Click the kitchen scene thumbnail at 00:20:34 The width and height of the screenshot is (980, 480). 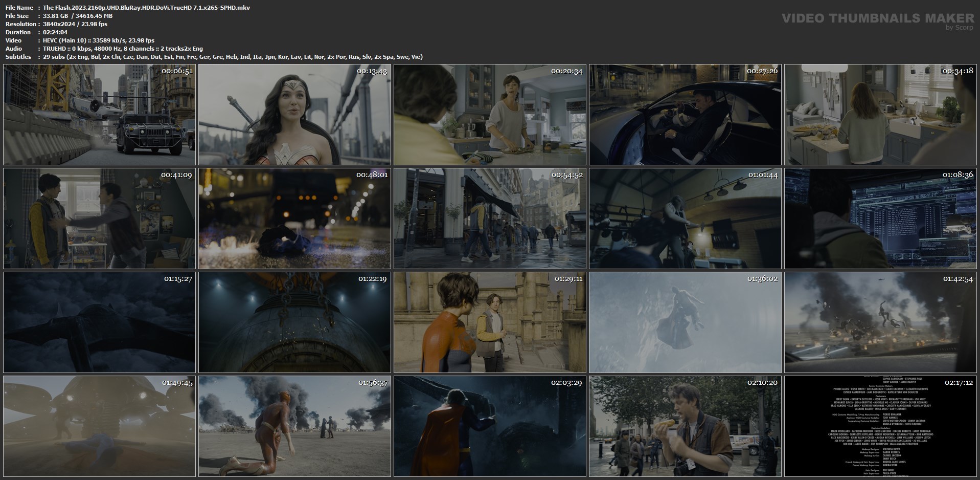click(x=490, y=115)
